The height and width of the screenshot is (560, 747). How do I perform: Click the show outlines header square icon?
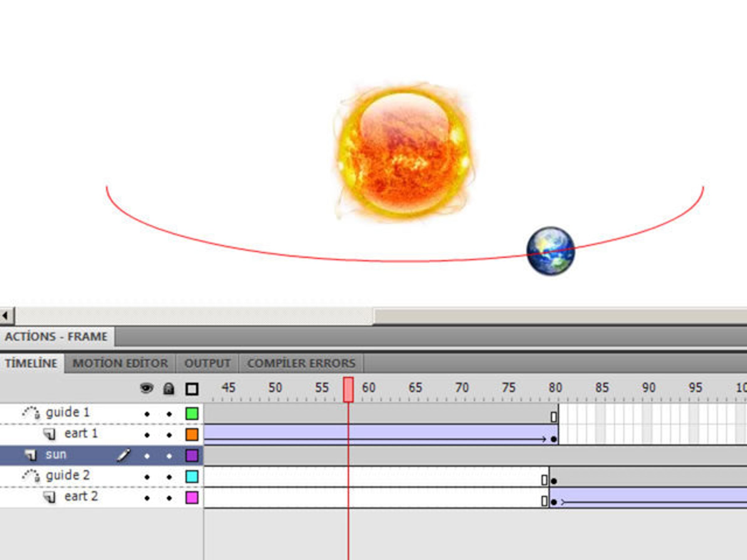(x=192, y=389)
